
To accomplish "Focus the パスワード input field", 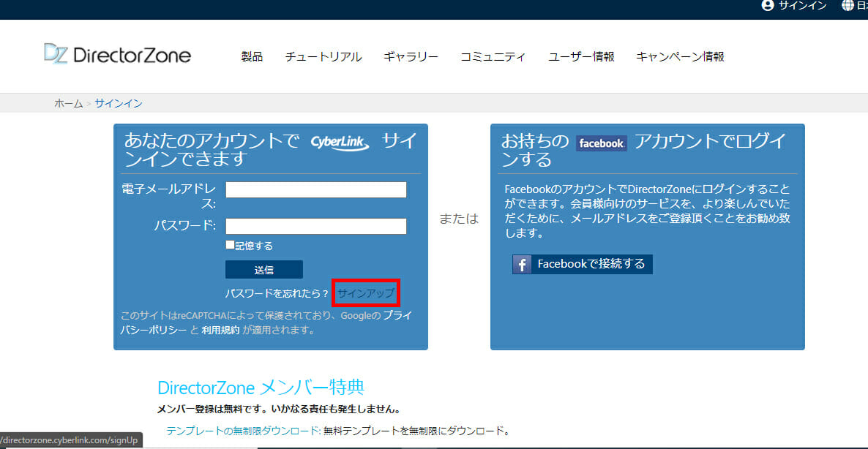I will coord(316,226).
